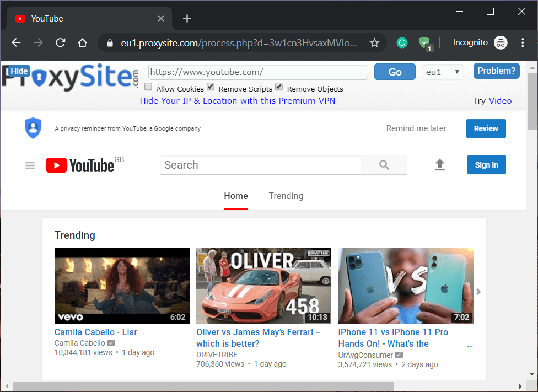
Task: Open the Camila Cabello - Liar title link
Action: point(96,332)
